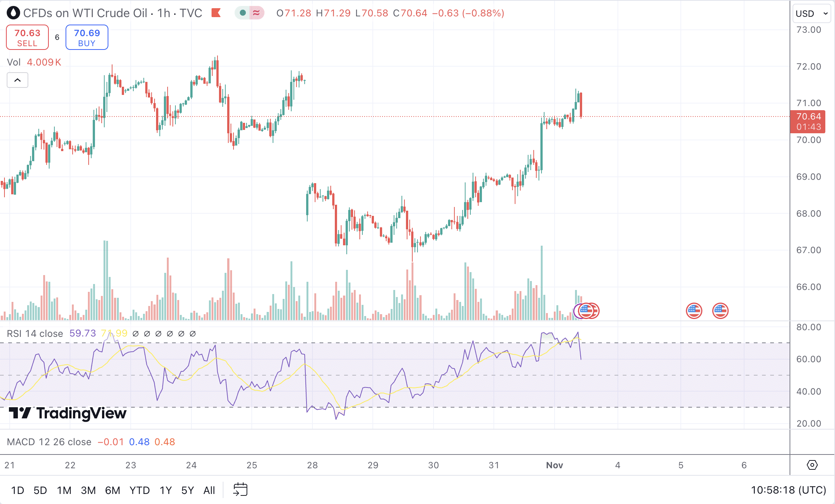Click the front US flag marker in the overlapping event cluster
The image size is (835, 504).
pyautogui.click(x=586, y=311)
